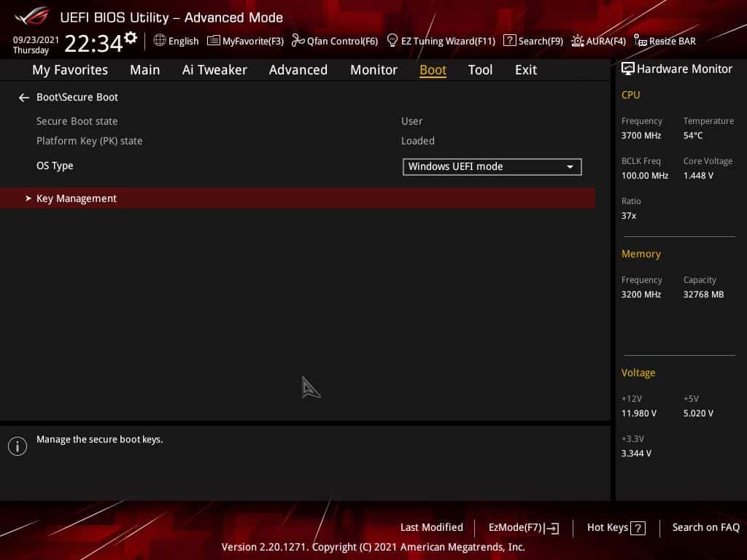Click the Ratio value 37x
This screenshot has height=560, width=747.
(x=629, y=216)
